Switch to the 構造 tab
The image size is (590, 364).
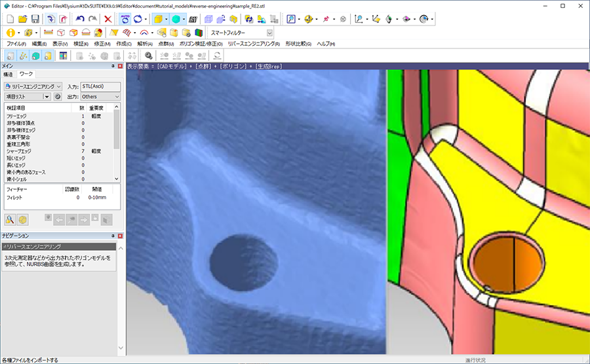pyautogui.click(x=9, y=75)
